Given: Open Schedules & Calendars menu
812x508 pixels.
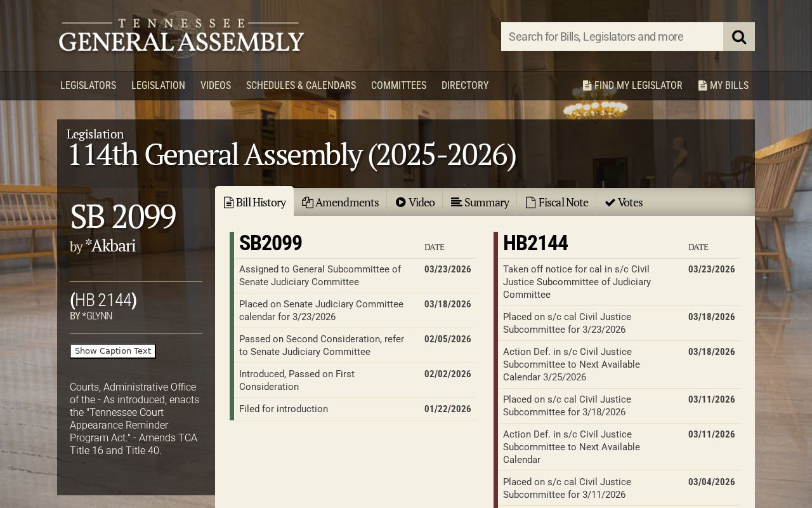Looking at the screenshot, I should (301, 85).
